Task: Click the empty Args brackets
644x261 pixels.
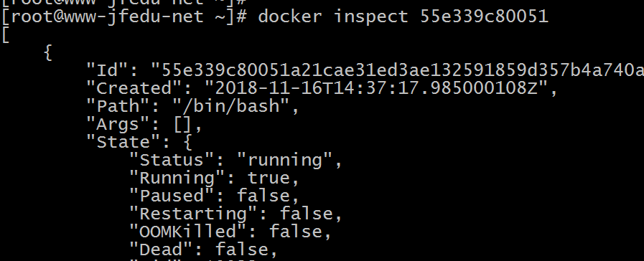Action: point(182,124)
